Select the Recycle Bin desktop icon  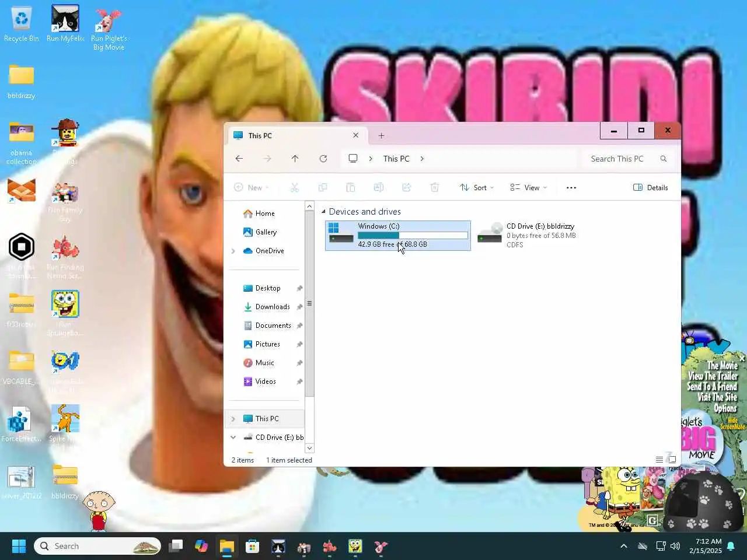(x=22, y=24)
